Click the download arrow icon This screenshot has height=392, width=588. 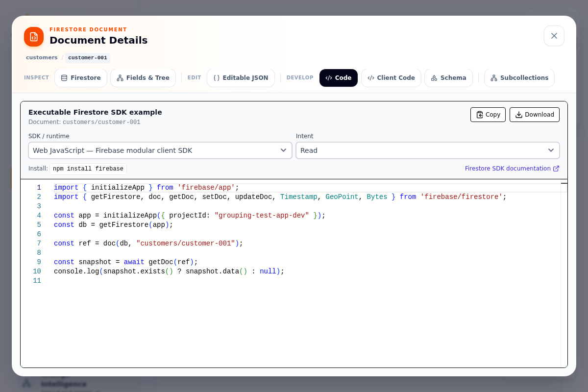coord(519,115)
